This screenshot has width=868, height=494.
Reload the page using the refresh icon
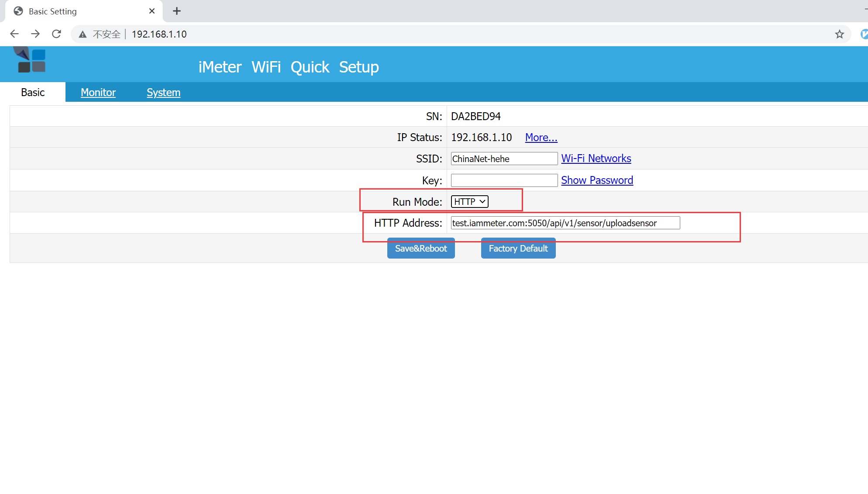click(x=56, y=34)
